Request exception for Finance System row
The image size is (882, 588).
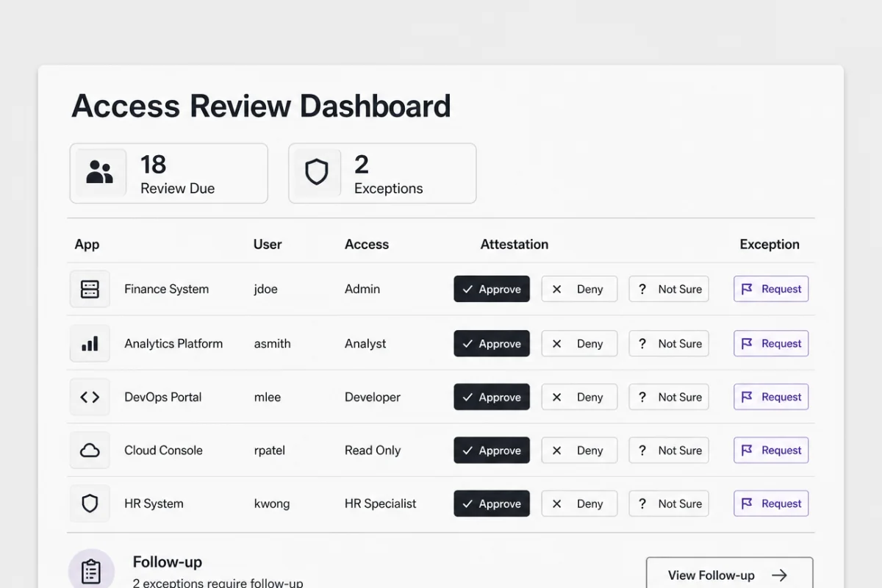771,289
